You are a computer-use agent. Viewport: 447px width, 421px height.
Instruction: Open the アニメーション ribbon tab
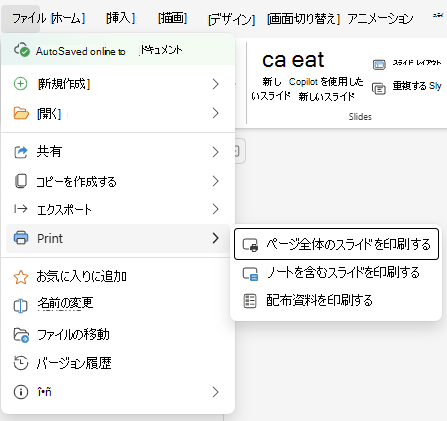(x=380, y=19)
